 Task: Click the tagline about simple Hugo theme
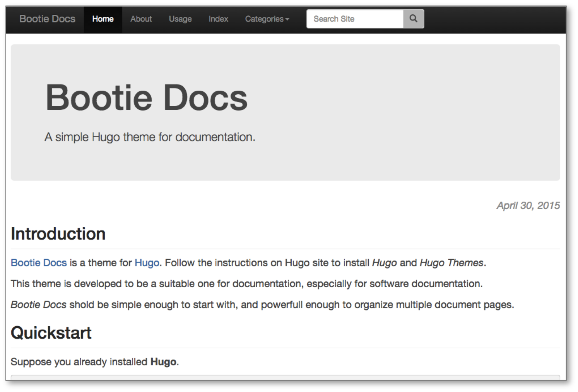tap(150, 137)
